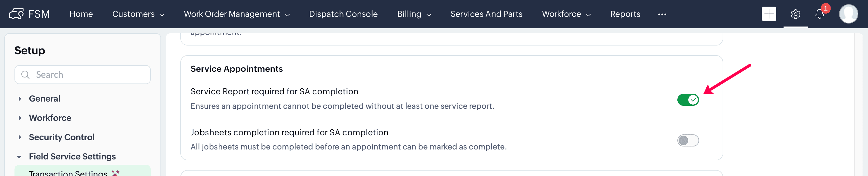Enable Jobsheets completion required for SA completion
The height and width of the screenshot is (176, 868).
[688, 140]
